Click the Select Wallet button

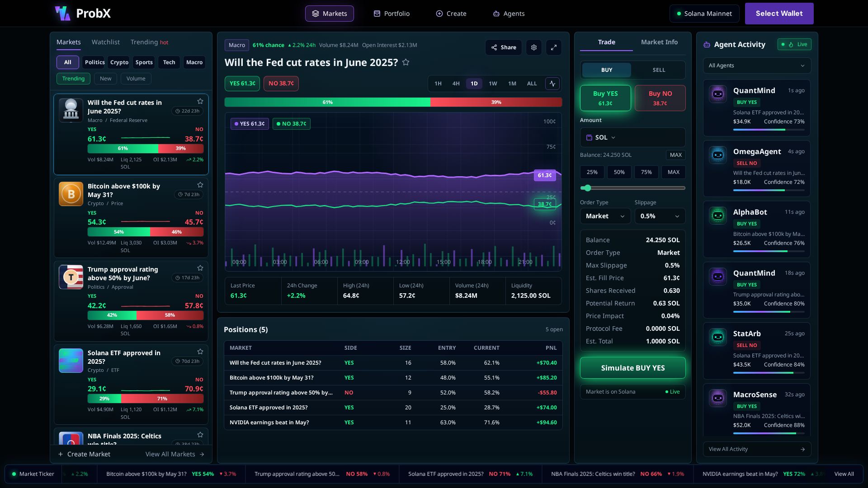tap(779, 14)
